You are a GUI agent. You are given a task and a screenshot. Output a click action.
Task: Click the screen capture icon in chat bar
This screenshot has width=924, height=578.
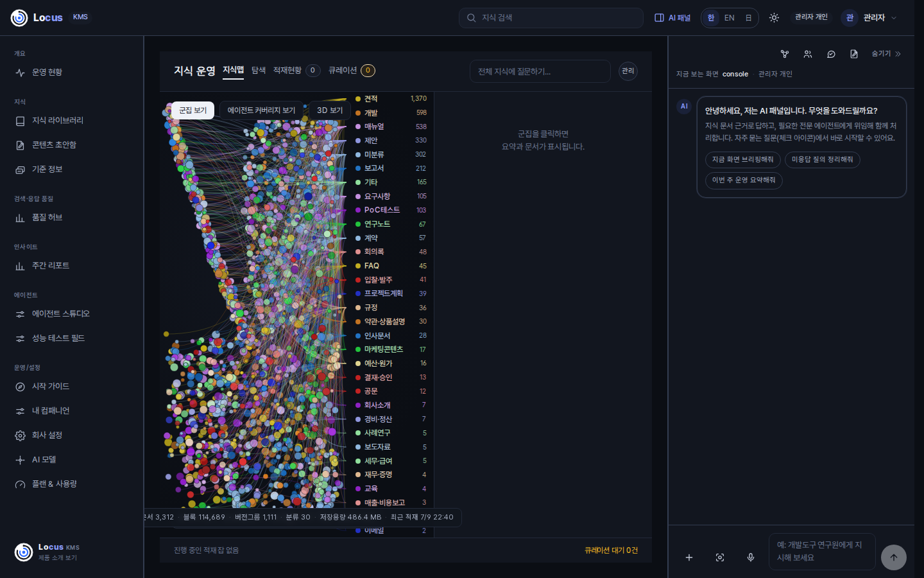[x=720, y=557]
